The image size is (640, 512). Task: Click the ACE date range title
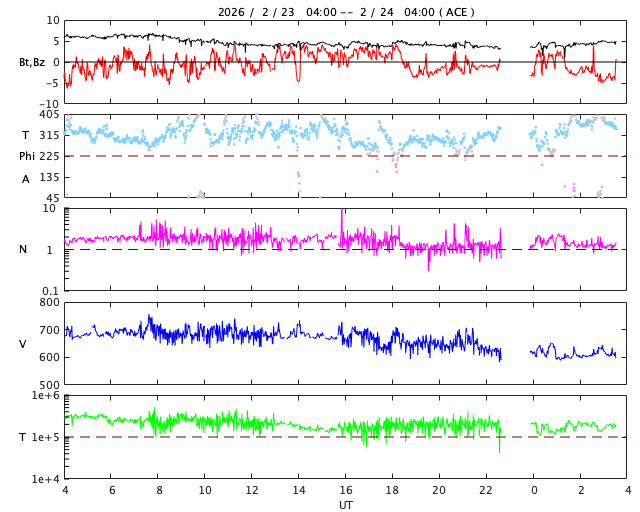(346, 12)
